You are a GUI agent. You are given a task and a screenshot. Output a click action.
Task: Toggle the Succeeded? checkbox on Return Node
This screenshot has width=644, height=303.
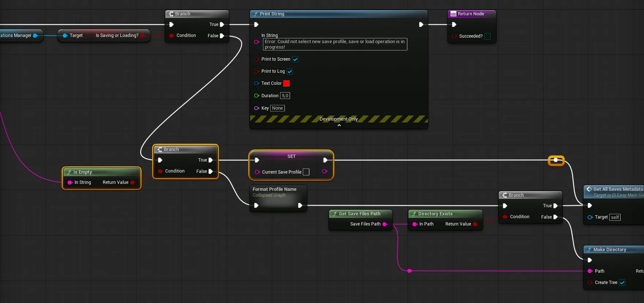coord(487,36)
